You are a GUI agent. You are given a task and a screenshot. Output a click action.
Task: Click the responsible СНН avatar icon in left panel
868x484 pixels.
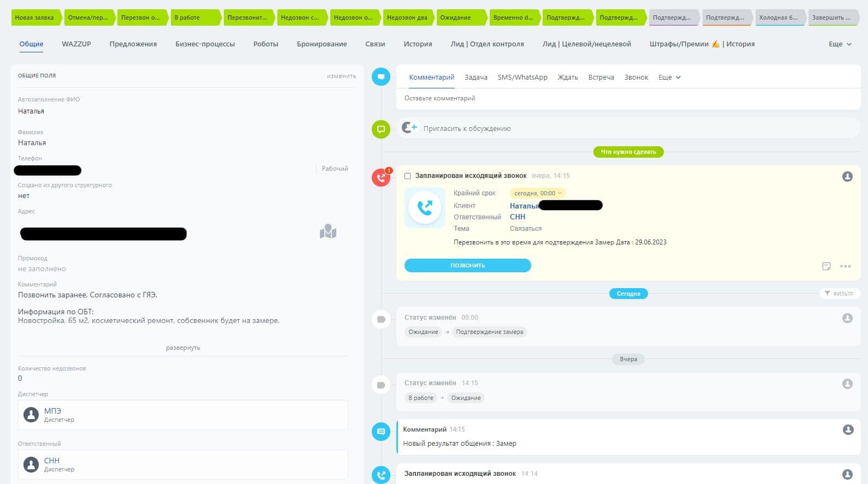pos(31,464)
